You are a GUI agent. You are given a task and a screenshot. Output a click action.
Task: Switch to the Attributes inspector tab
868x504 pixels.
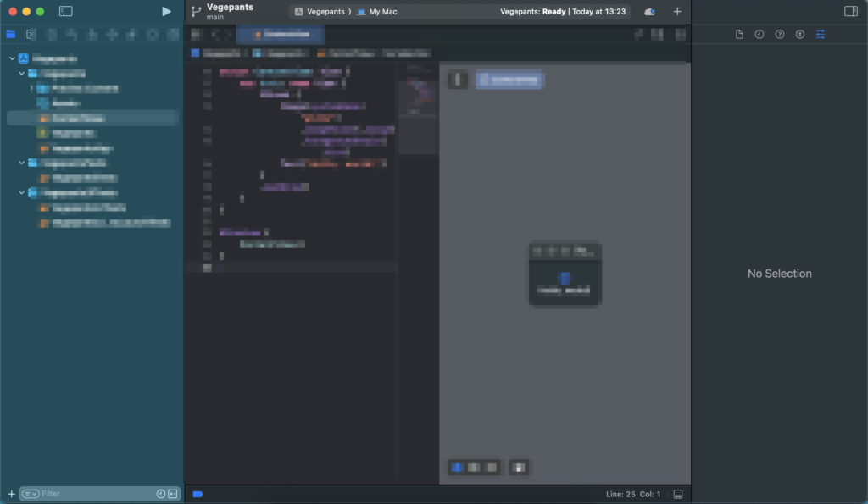(x=821, y=35)
